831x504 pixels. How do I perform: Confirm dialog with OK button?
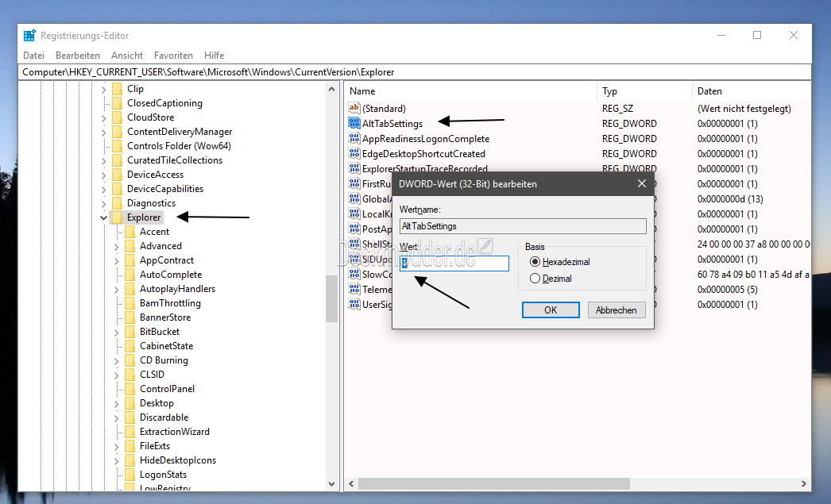click(551, 310)
